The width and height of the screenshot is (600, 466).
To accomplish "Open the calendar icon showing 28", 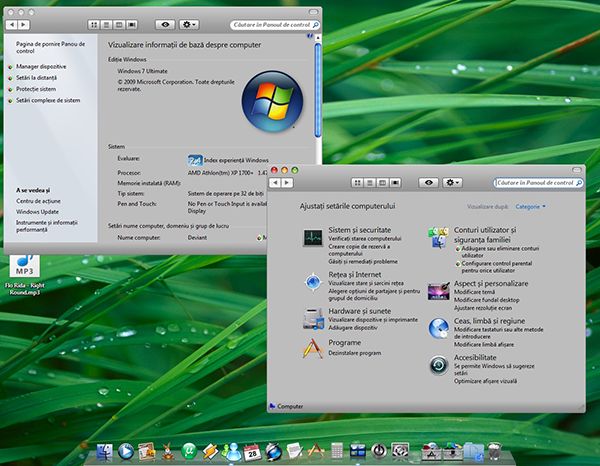I will (253, 452).
